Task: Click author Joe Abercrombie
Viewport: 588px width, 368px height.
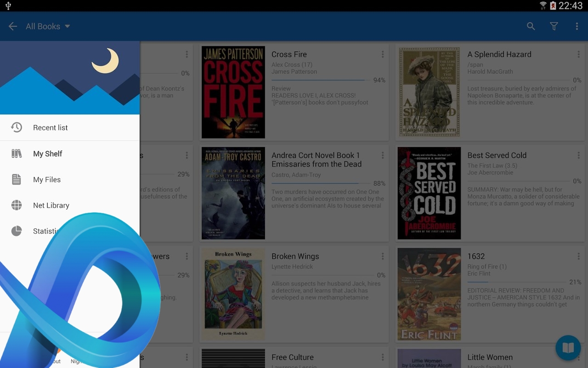Action: click(x=490, y=173)
